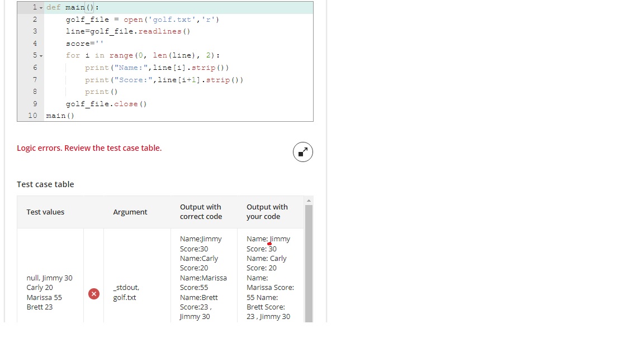Click the "Logic errors" review message
The image size is (644, 362).
click(89, 148)
